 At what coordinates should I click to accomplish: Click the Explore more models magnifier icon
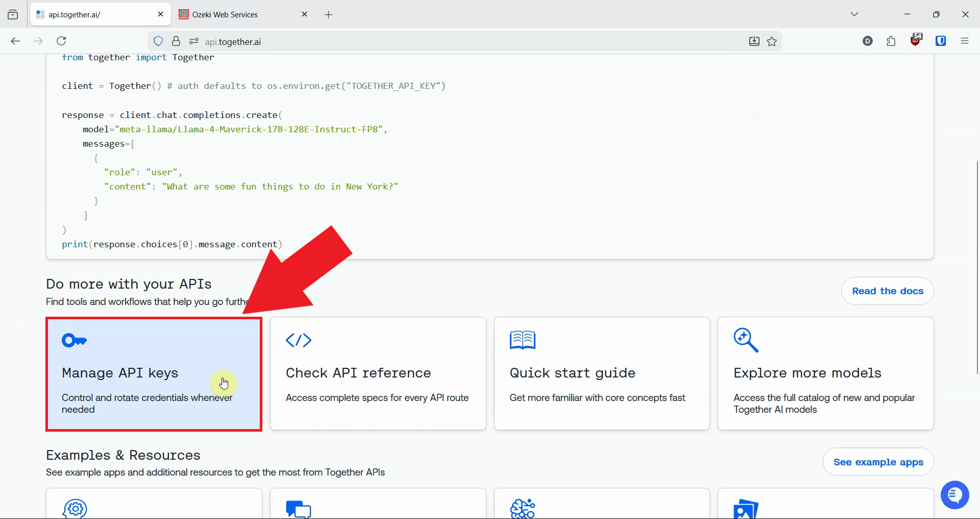coord(746,340)
